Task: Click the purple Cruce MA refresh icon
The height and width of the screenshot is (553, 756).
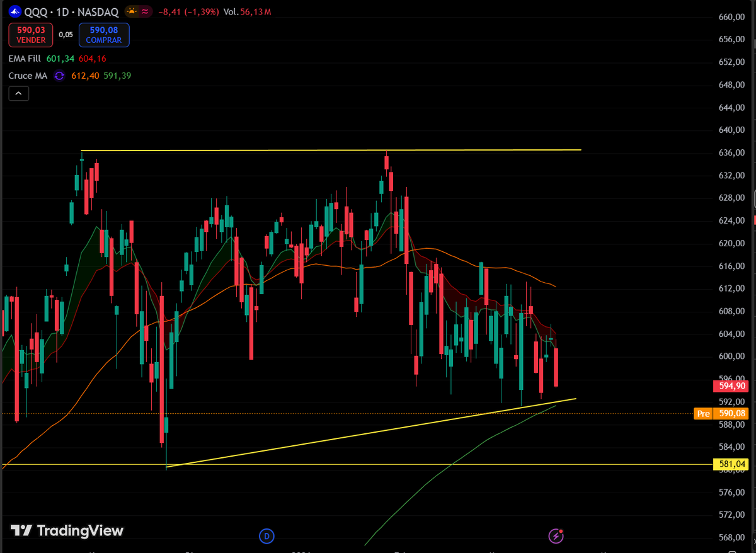Action: pyautogui.click(x=59, y=76)
